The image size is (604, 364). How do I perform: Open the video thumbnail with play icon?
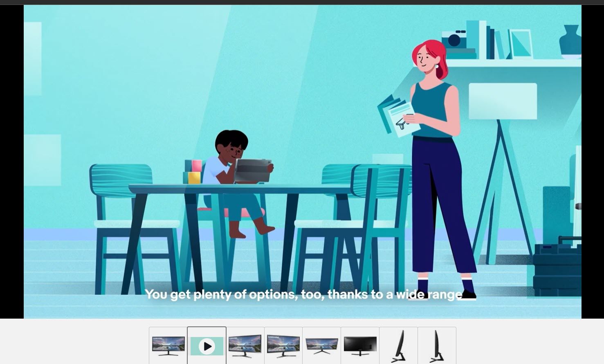click(207, 346)
